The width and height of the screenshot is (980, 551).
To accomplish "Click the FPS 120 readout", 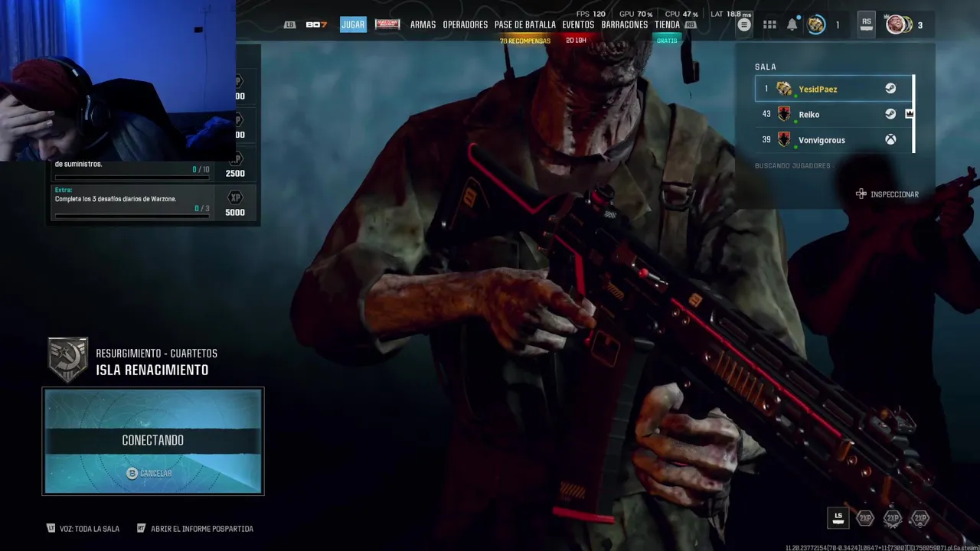I will pyautogui.click(x=590, y=14).
